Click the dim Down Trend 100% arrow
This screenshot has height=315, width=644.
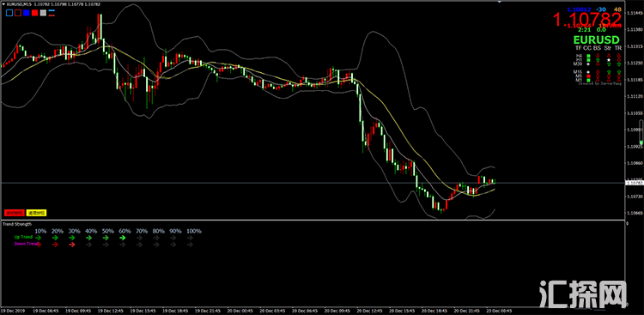coord(190,245)
